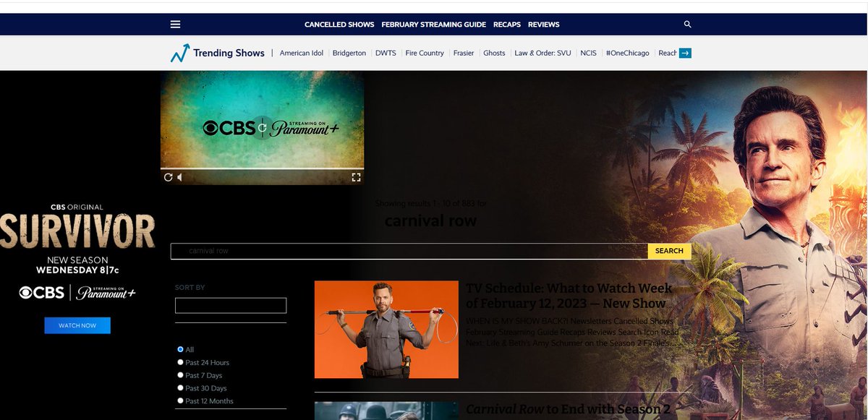The width and height of the screenshot is (868, 420).
Task: Click the search magnifier icon in header
Action: click(688, 24)
